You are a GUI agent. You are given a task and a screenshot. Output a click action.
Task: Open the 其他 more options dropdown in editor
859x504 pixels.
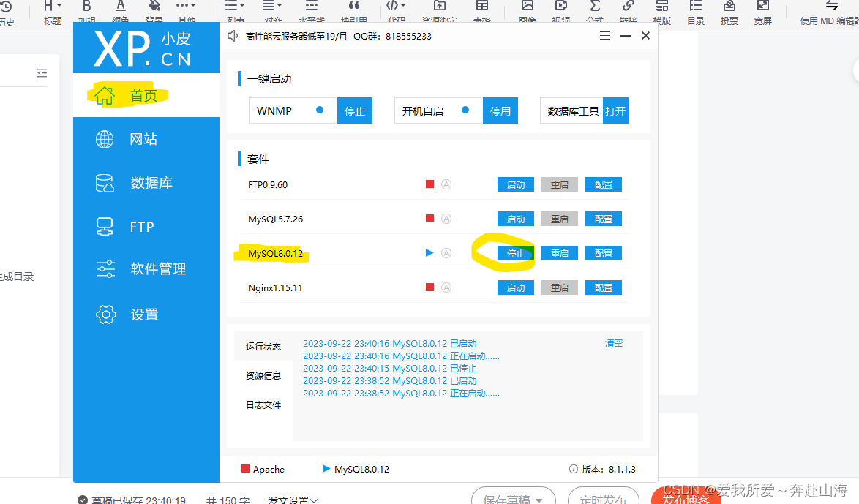coord(187,12)
